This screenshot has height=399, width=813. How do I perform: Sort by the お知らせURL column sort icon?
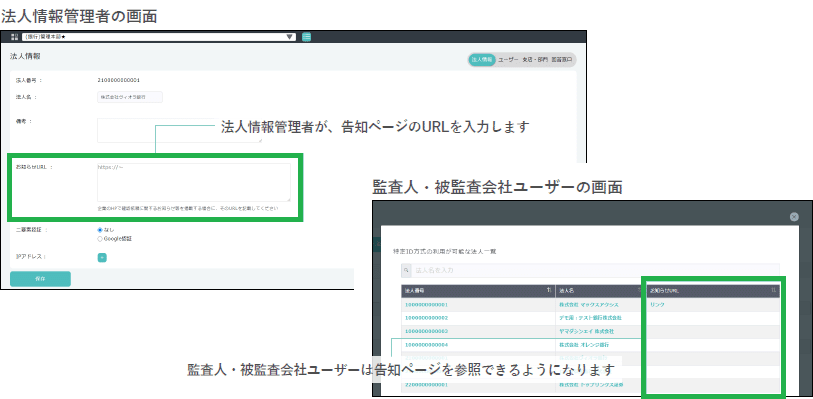(x=773, y=291)
